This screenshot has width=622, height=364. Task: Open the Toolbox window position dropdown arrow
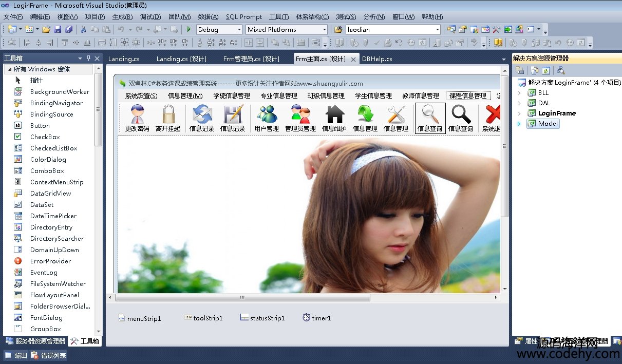pyautogui.click(x=80, y=59)
